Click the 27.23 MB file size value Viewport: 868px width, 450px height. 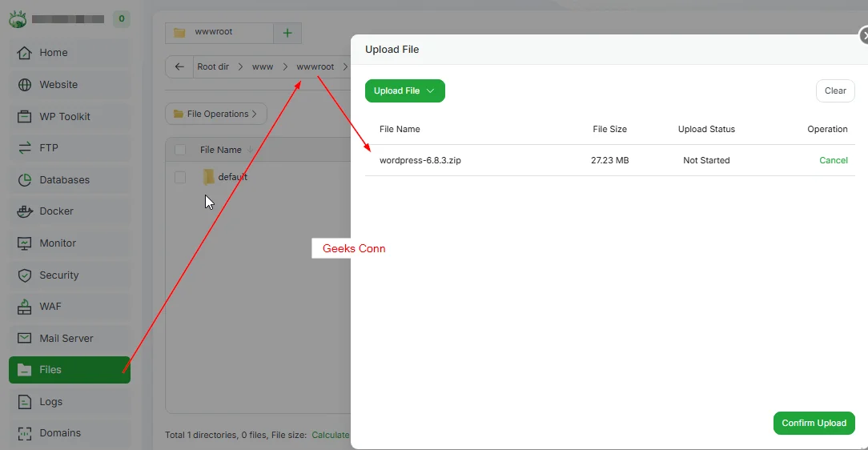609,160
